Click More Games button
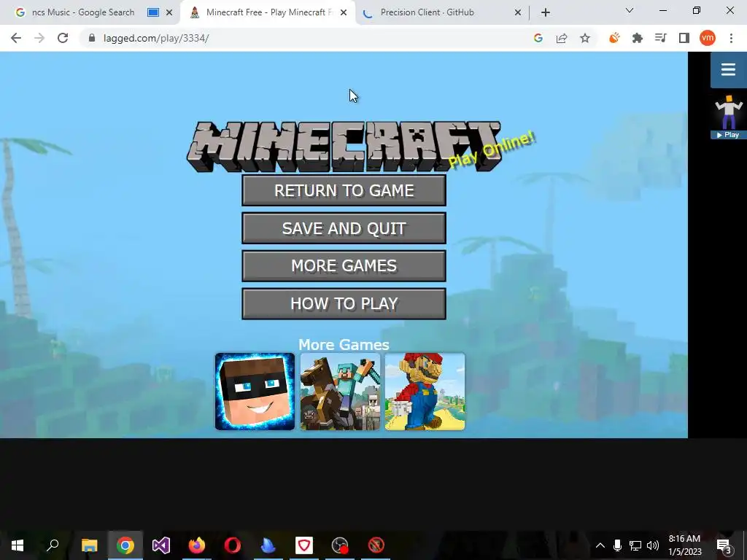 coord(344,265)
